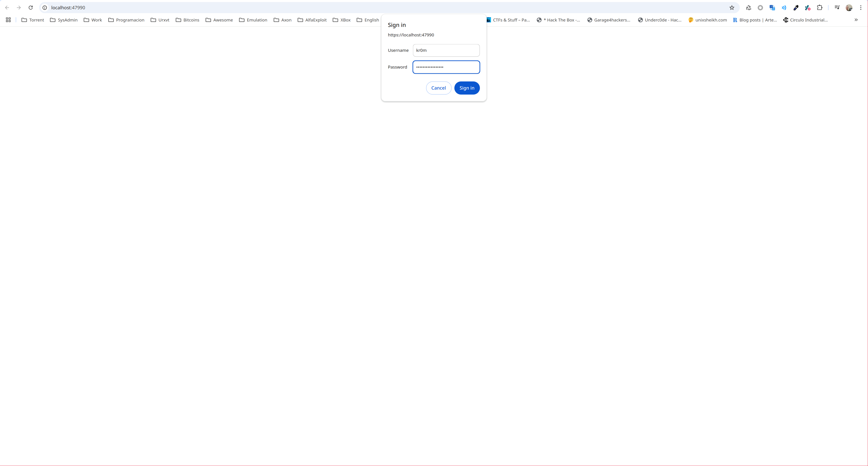Click into the Password field
Image resolution: width=868 pixels, height=466 pixels.
point(446,67)
